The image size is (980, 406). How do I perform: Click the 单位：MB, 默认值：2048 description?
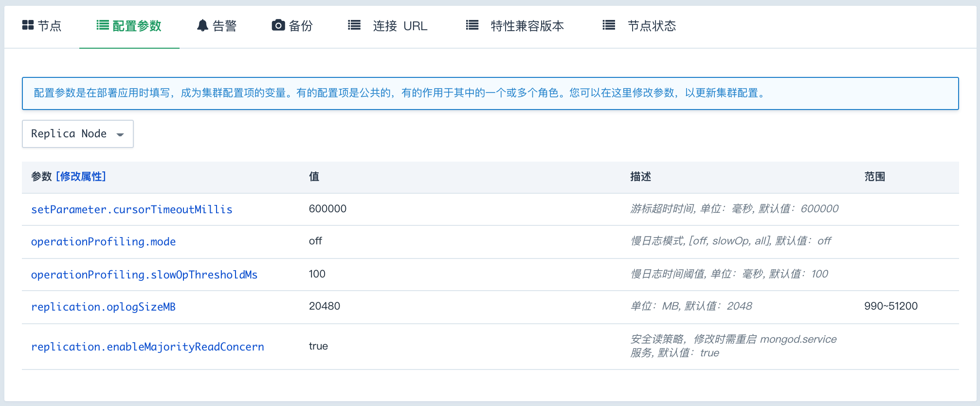pos(691,306)
